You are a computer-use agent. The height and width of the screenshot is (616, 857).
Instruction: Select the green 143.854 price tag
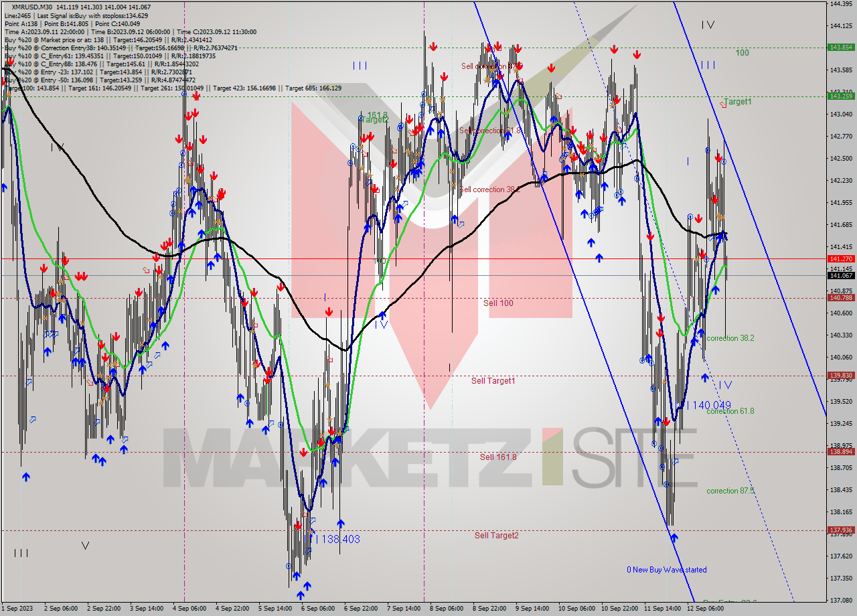(840, 48)
